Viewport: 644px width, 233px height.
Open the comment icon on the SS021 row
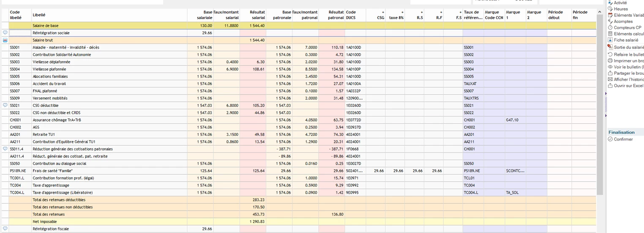tap(5, 105)
